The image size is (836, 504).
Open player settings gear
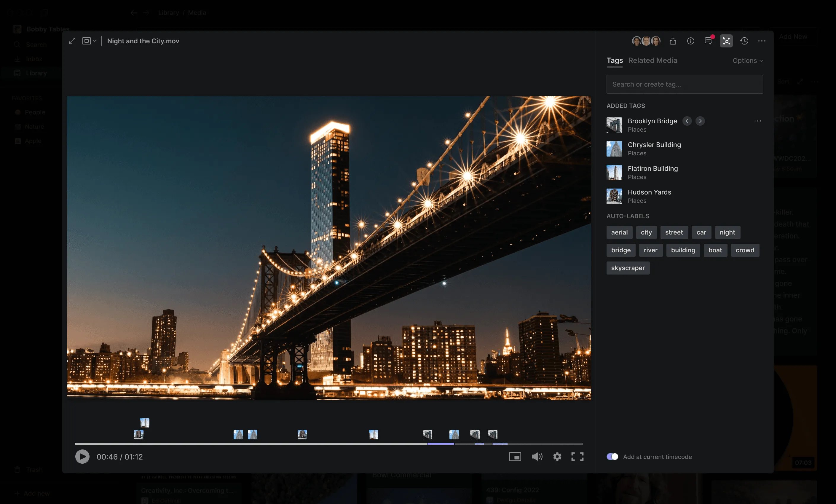click(x=557, y=457)
